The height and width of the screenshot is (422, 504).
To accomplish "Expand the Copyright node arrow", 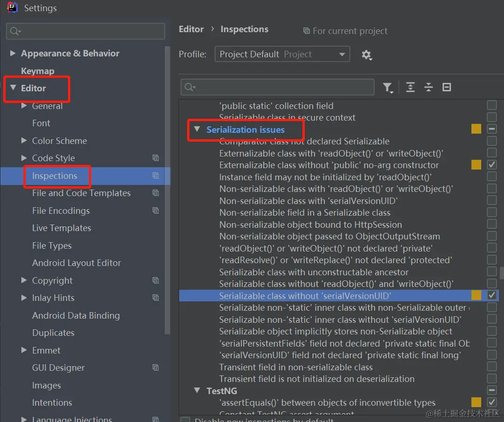I will click(x=24, y=280).
